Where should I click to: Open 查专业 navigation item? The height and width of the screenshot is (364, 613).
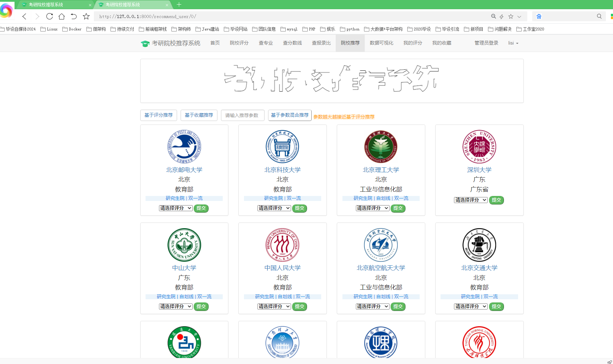point(266,43)
